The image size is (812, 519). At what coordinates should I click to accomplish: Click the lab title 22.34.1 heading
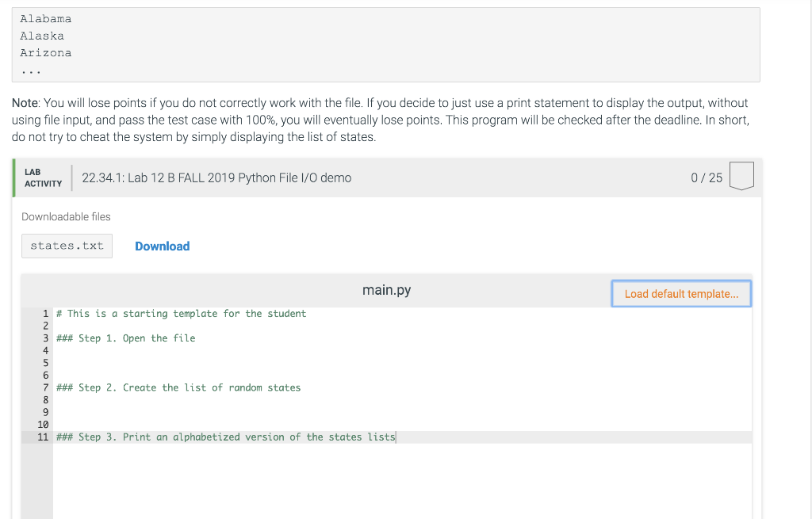point(216,177)
